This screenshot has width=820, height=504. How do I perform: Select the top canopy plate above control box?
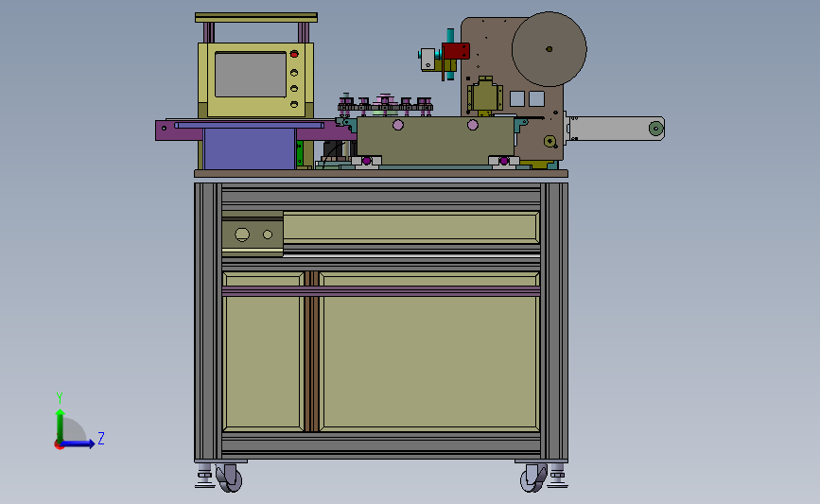click(256, 18)
